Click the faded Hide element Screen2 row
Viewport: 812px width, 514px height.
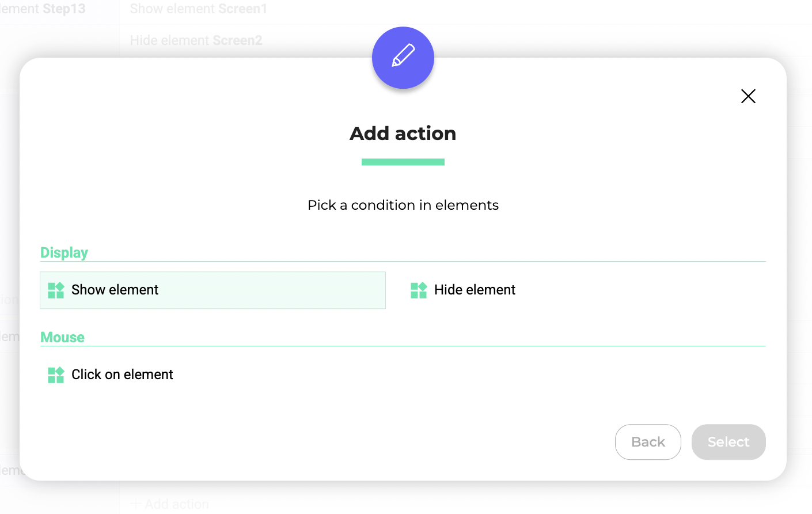tap(196, 40)
